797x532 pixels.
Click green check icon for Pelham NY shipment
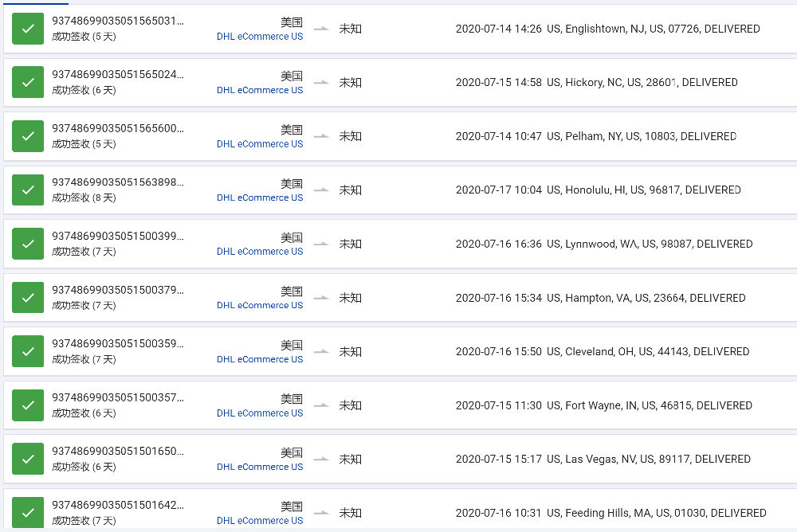pos(28,136)
